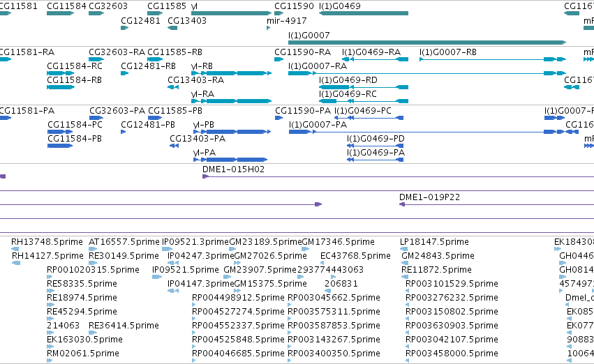The height and width of the screenshot is (364, 594).
Task: Select the mir-4917 label
Action: (x=287, y=20)
